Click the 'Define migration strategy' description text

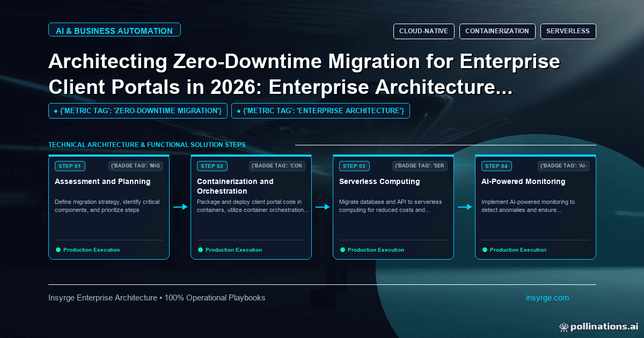(107, 206)
